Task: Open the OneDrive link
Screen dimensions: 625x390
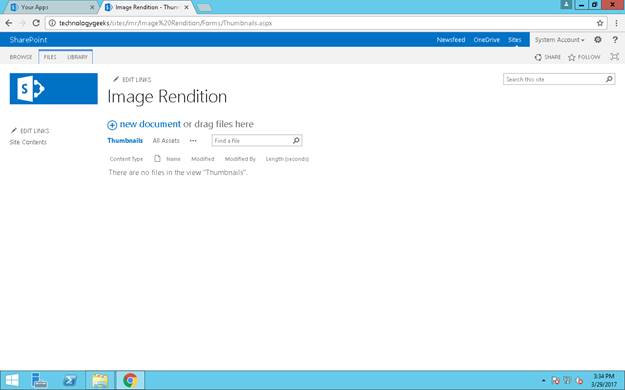Action: pyautogui.click(x=487, y=40)
